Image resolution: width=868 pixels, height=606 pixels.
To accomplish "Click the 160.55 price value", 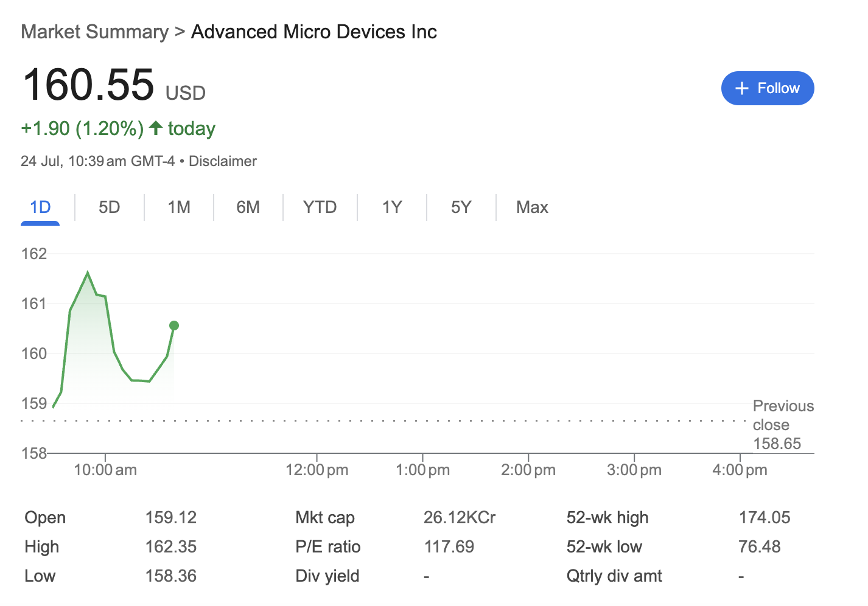I will tap(88, 84).
